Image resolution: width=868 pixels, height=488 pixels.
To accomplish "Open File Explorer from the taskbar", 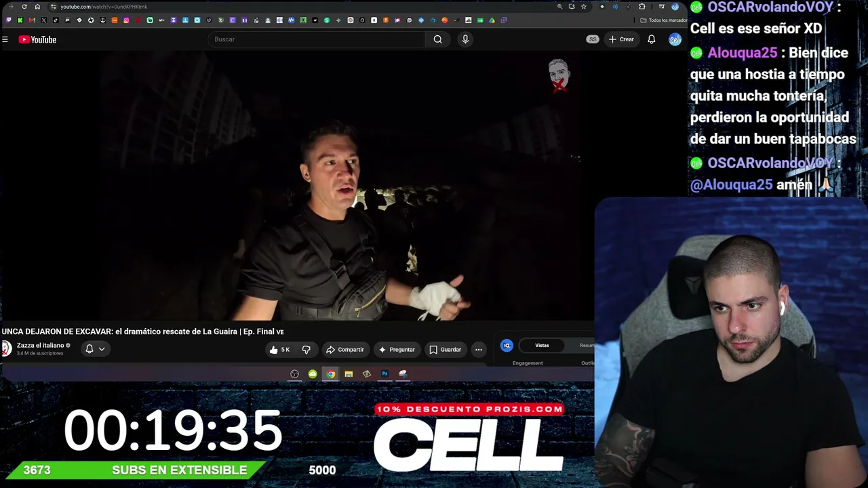I will tap(349, 374).
